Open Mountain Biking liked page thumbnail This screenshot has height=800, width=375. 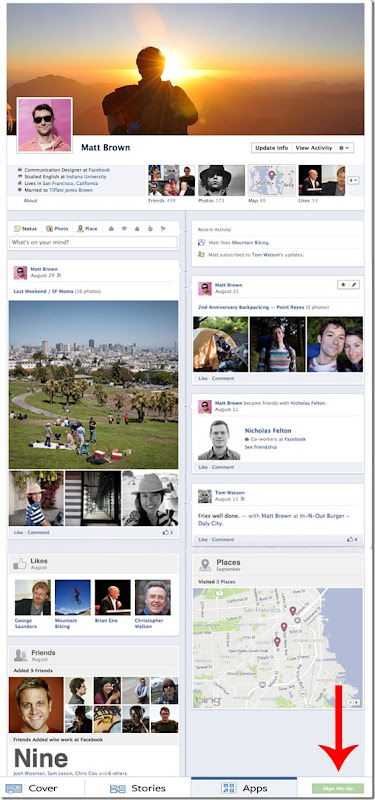(x=73, y=597)
